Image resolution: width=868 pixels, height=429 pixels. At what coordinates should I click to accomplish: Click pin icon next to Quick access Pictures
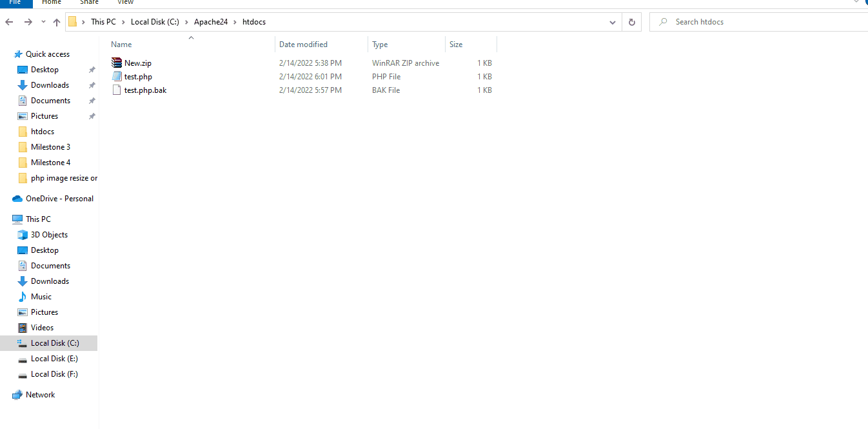point(92,116)
